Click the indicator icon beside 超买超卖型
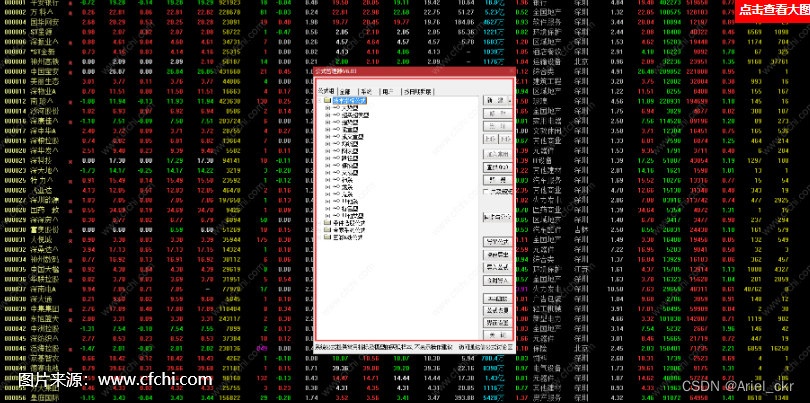The image size is (810, 403). [x=336, y=115]
